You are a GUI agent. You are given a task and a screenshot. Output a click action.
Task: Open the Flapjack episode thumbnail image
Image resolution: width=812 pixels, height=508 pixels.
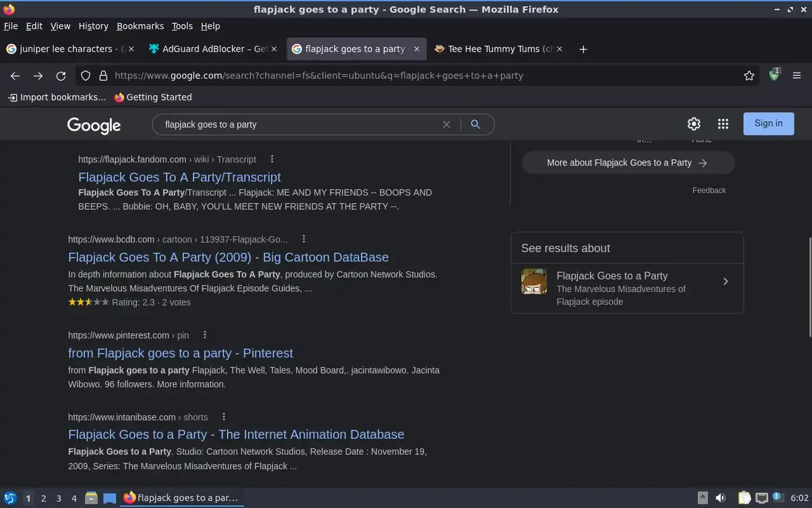pyautogui.click(x=534, y=281)
